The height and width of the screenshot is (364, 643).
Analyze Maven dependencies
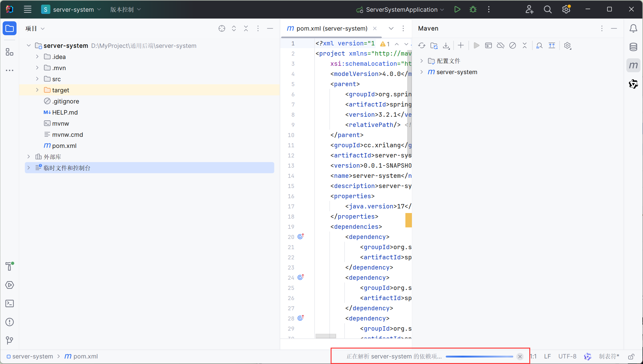[x=539, y=46]
